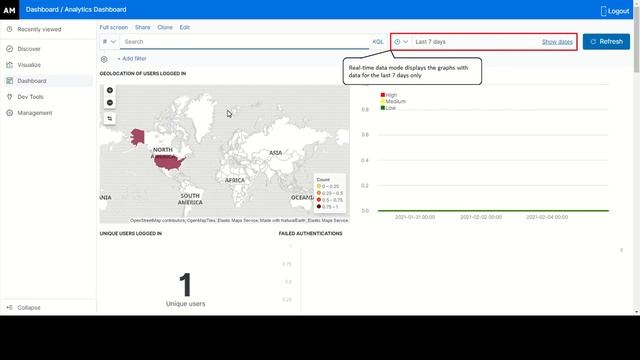640x360 pixels.
Task: Click the Dev Tools icon
Action: click(x=9, y=97)
